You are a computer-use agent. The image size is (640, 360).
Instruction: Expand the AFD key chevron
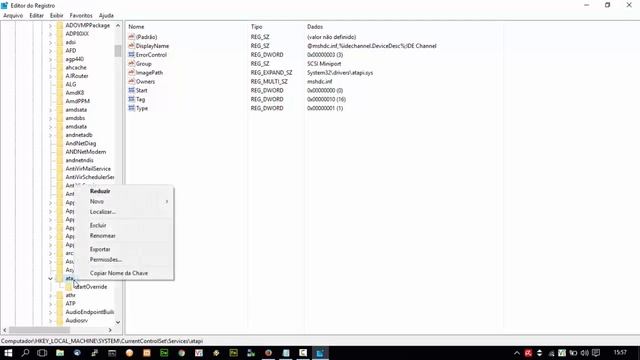point(50,51)
